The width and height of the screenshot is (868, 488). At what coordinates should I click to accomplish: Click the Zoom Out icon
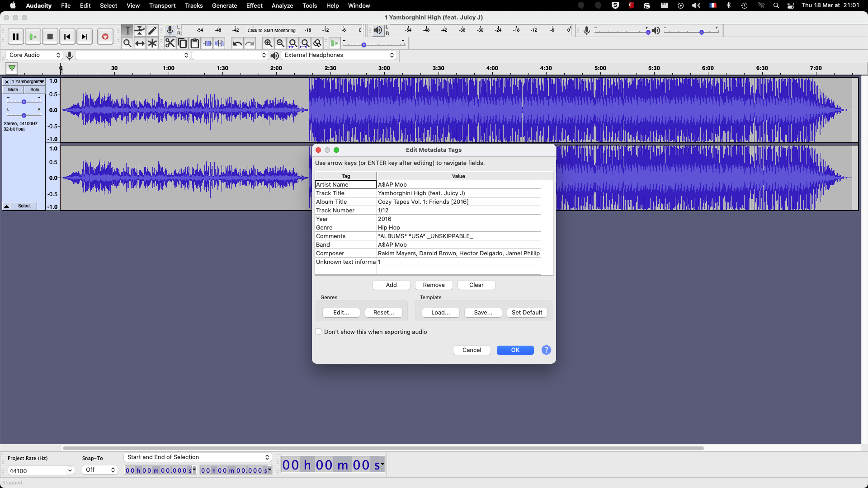coord(280,43)
